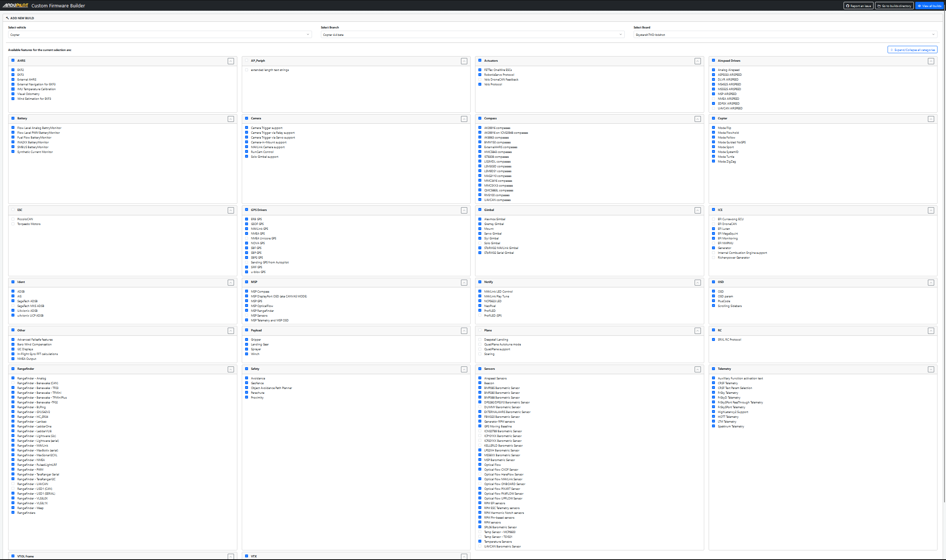Collapse the Sensors category panel
946x560 pixels.
click(698, 369)
